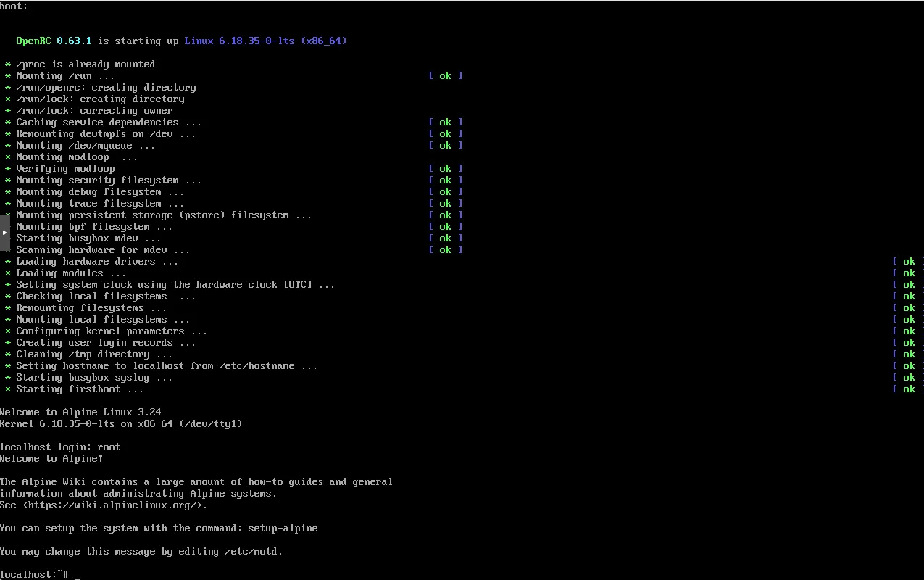Click '/run/openrc: creating directory' line
924x580 pixels.
point(106,87)
